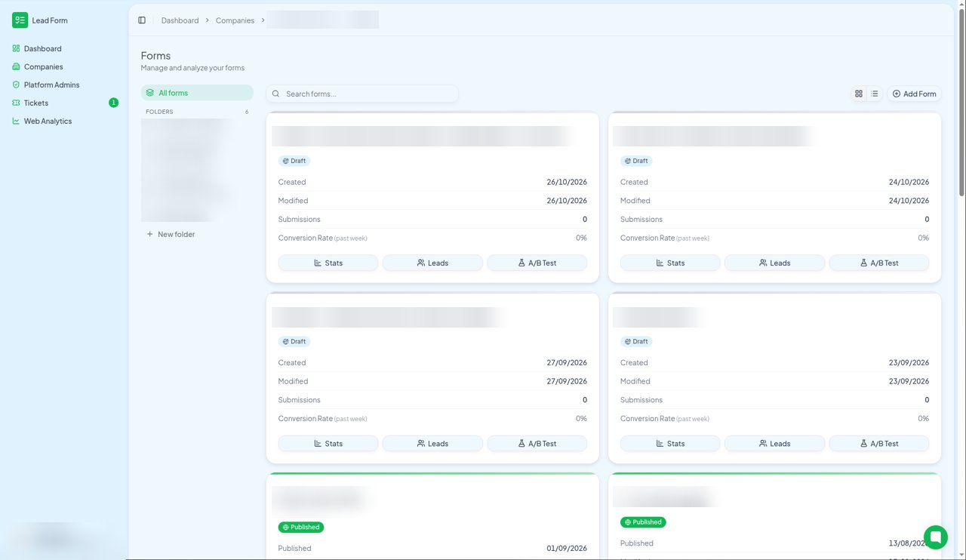Open Leads for the form created 27/09/2026
The height and width of the screenshot is (560, 966).
tap(432, 443)
